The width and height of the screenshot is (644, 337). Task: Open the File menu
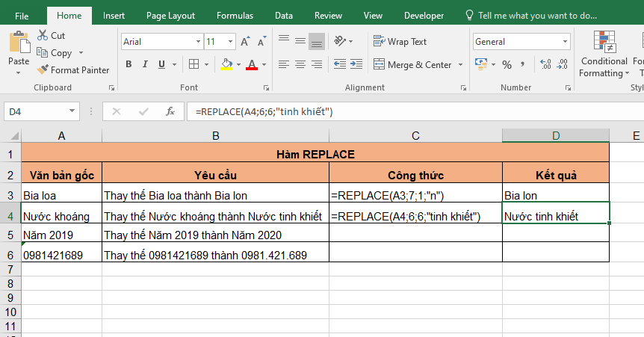point(22,16)
